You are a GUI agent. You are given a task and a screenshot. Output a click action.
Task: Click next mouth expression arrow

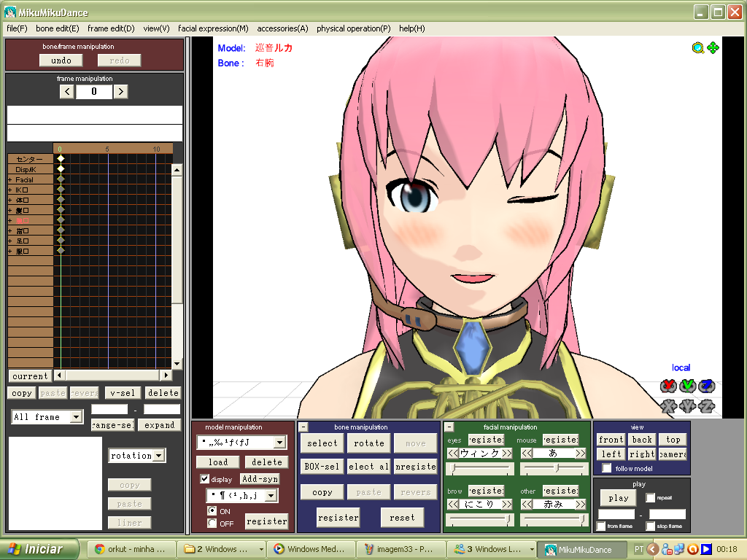(x=580, y=454)
